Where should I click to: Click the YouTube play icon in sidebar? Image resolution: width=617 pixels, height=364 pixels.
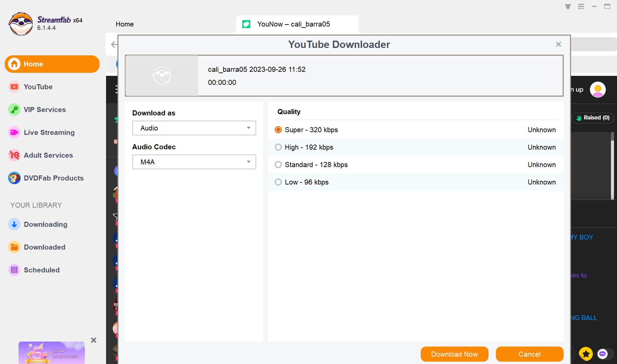pyautogui.click(x=14, y=87)
